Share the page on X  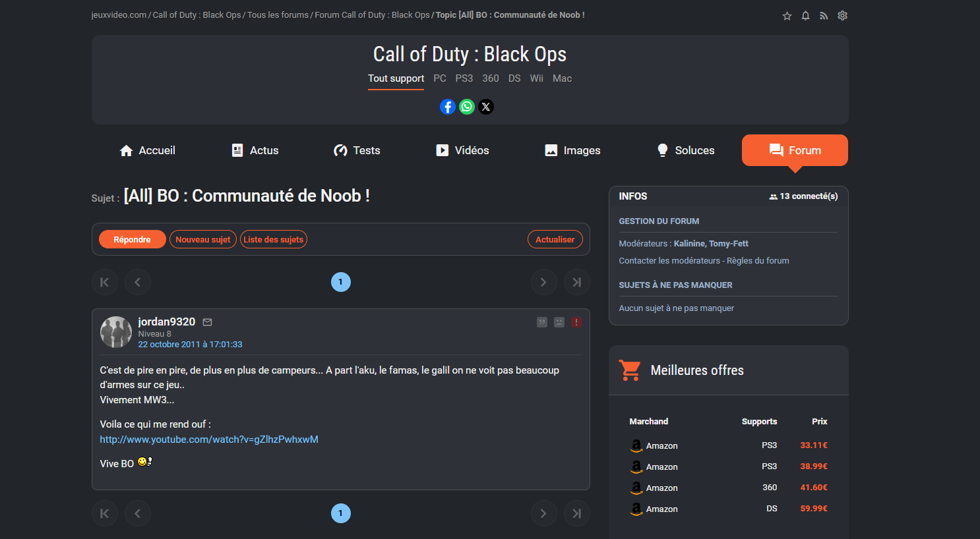(486, 107)
